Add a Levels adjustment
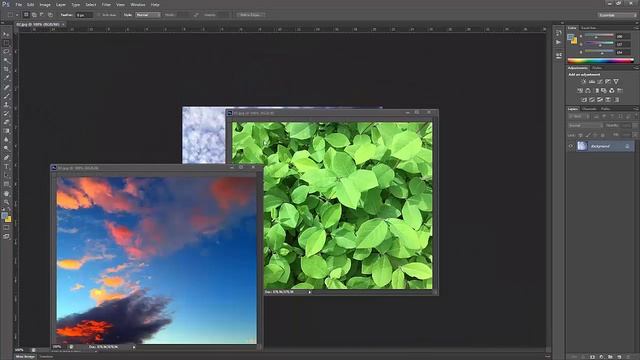640x360 pixels. pyautogui.click(x=592, y=82)
